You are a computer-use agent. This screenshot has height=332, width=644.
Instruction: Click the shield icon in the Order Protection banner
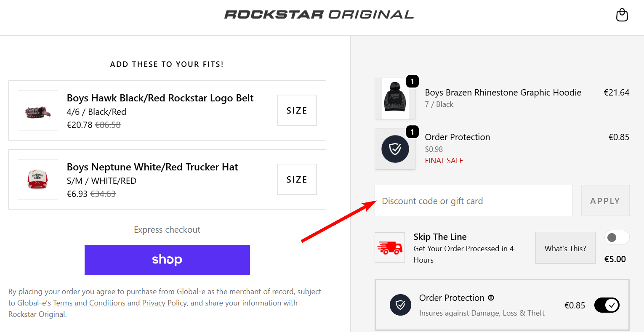400,305
